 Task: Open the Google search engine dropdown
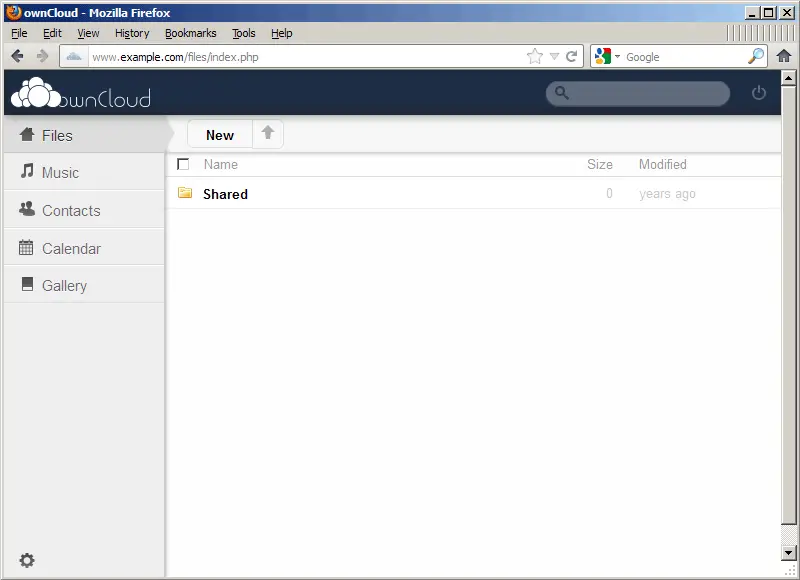pos(607,57)
